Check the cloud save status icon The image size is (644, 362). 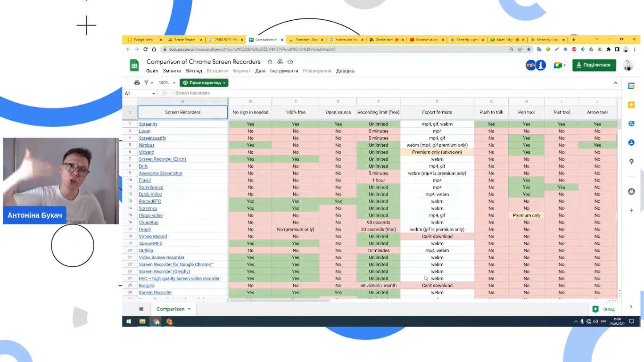(290, 62)
